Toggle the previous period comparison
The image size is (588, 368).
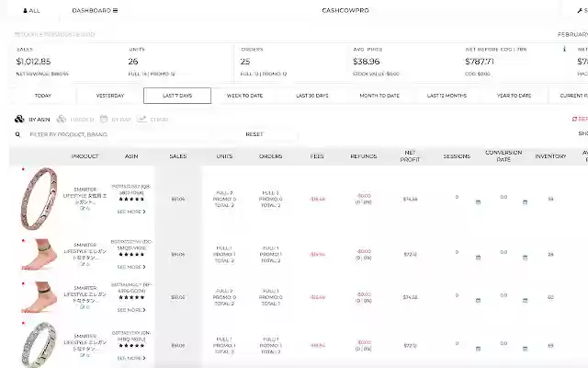point(55,35)
